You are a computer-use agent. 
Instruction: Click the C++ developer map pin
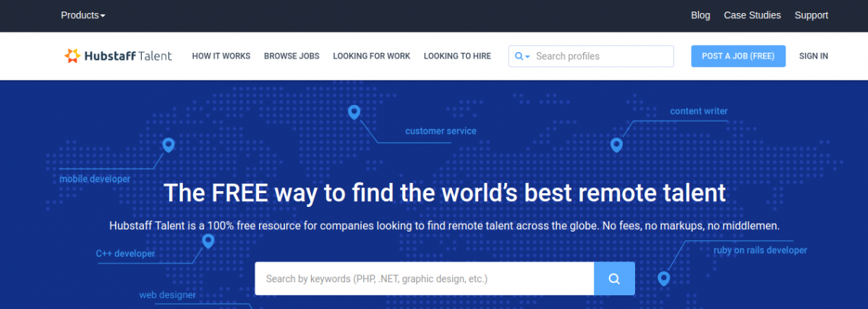coord(208,241)
